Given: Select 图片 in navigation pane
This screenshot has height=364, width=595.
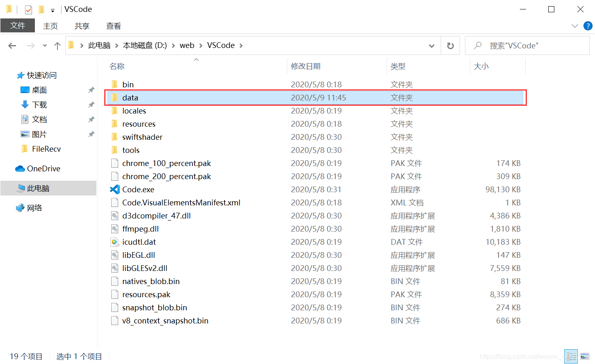Looking at the screenshot, I should [x=39, y=134].
